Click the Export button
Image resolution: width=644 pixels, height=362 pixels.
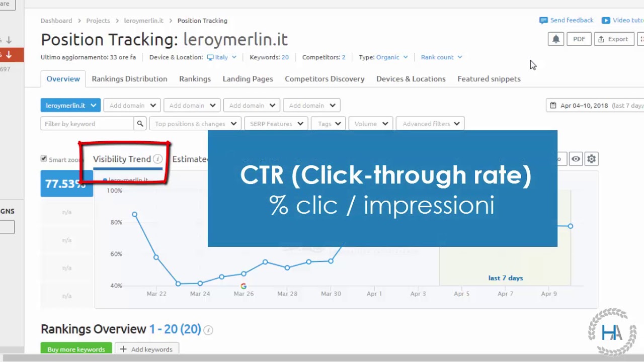pos(613,39)
